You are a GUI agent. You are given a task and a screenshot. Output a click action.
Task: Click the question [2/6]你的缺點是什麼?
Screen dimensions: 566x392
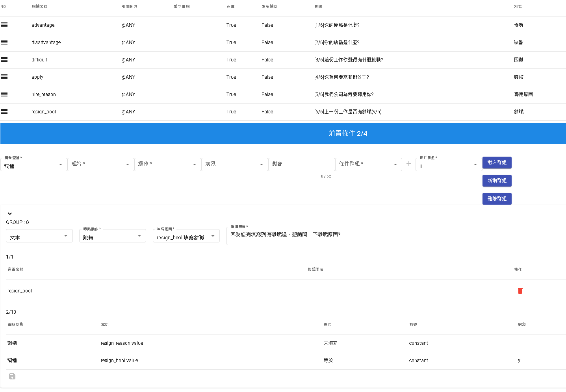[337, 43]
